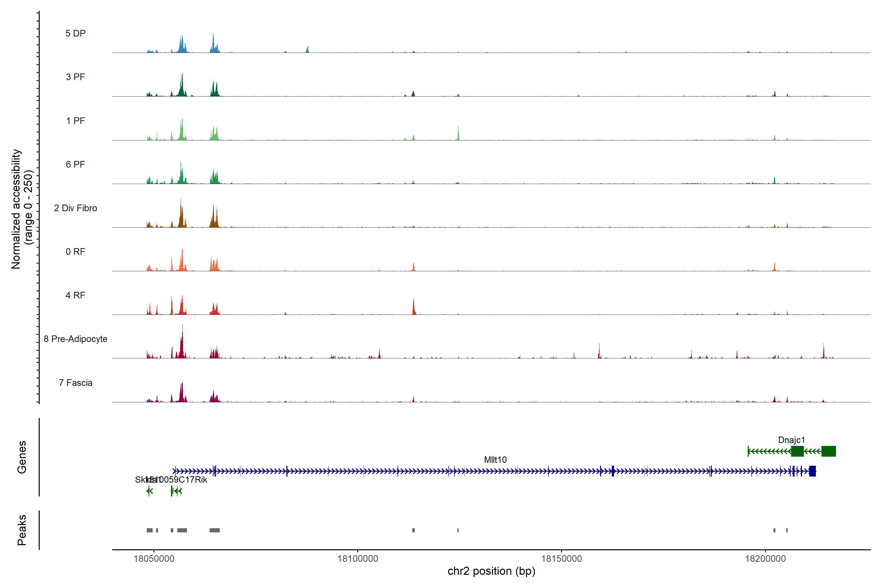
Task: Click the 18150000 axis tick label
Action: click(x=561, y=559)
